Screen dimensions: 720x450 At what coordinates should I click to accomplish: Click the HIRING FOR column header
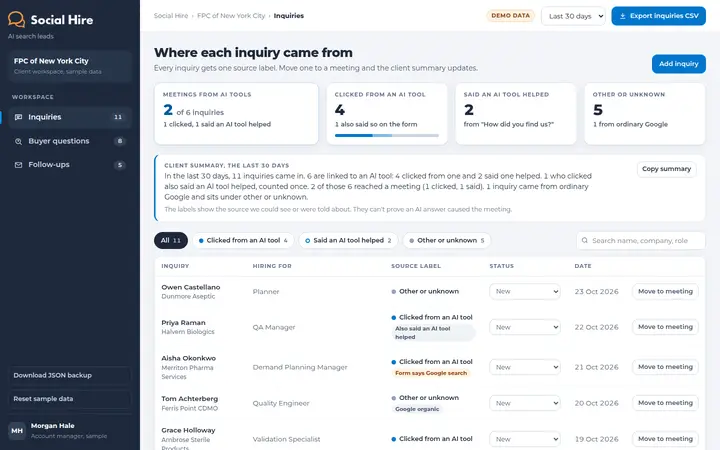coord(272,266)
